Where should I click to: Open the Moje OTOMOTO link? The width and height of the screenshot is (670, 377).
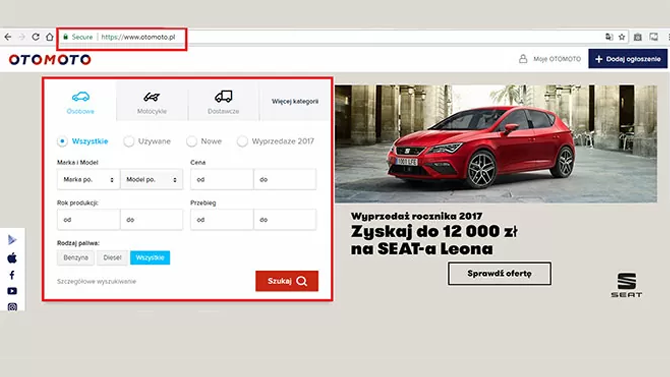click(x=557, y=59)
